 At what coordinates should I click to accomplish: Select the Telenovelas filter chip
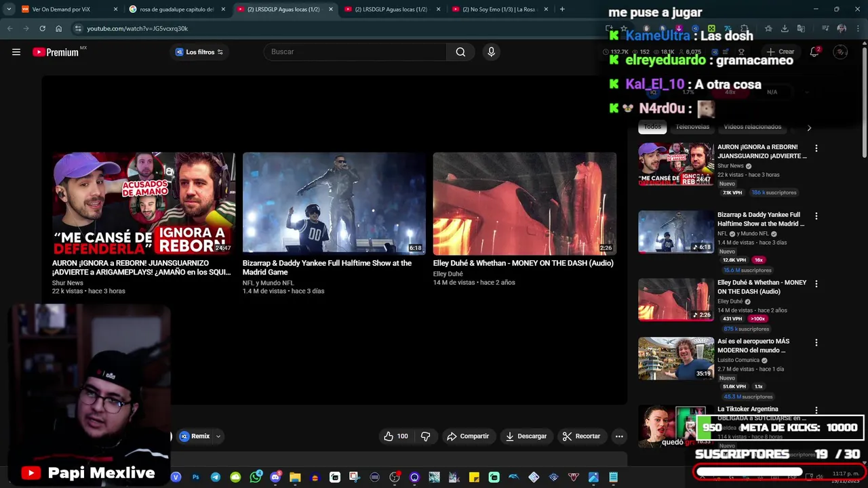pos(692,127)
